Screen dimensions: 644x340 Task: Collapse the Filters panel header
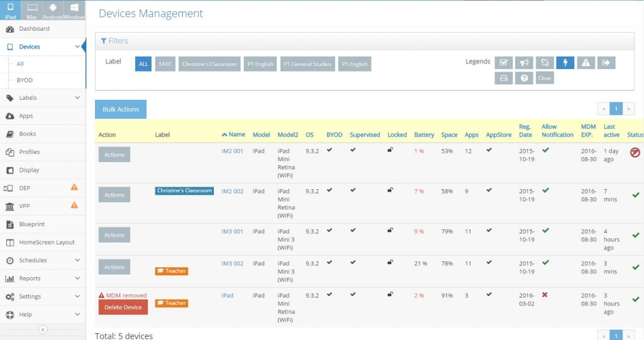click(x=365, y=41)
